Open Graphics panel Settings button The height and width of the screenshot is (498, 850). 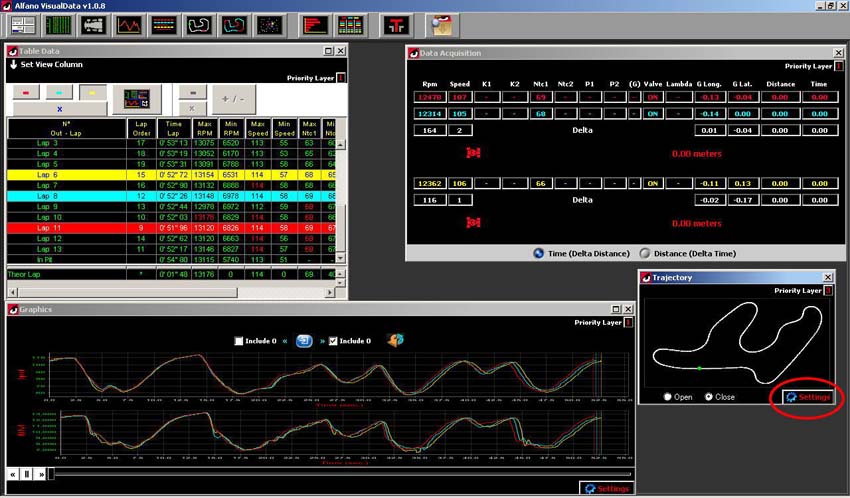coord(607,488)
